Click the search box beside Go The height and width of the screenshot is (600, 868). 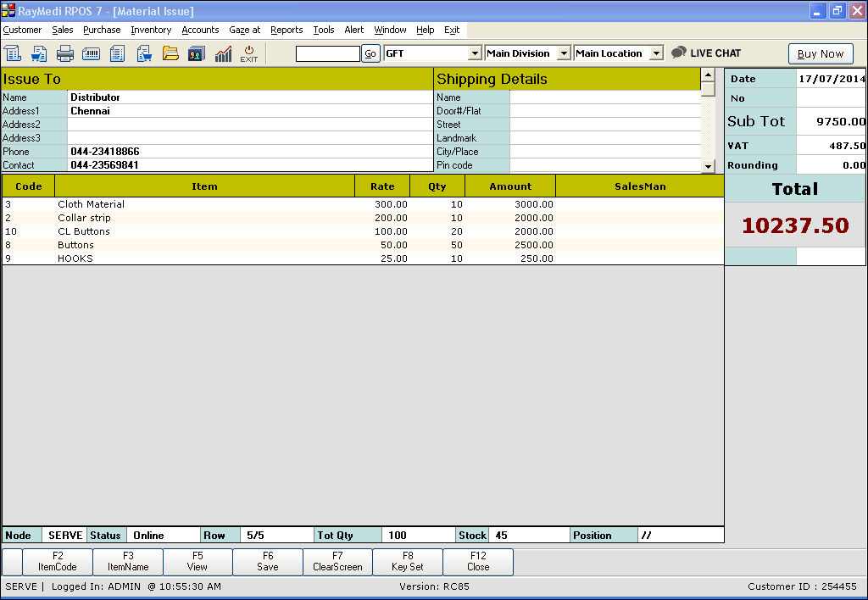pyautogui.click(x=327, y=53)
